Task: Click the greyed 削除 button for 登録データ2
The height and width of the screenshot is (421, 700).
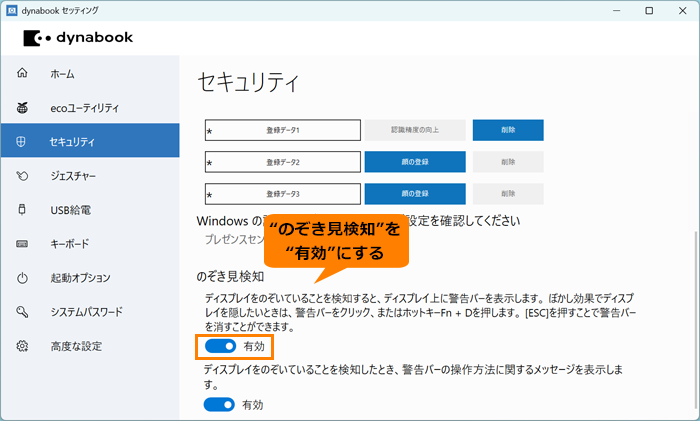Action: [508, 162]
